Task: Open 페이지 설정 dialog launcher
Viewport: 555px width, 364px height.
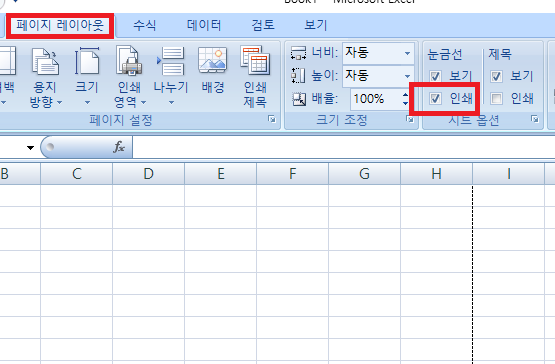Action: tap(272, 119)
